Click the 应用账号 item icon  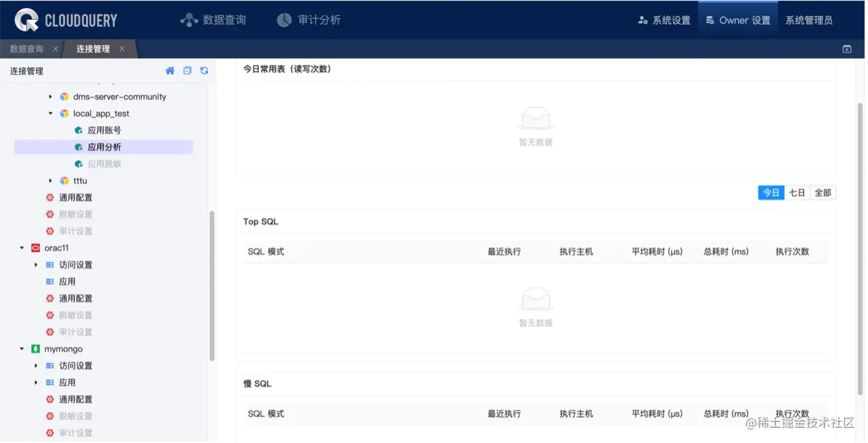point(79,130)
